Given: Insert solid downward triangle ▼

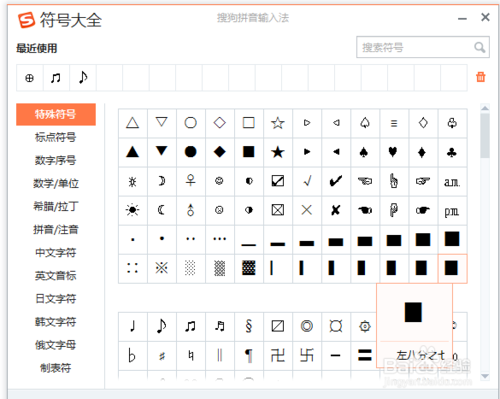Looking at the screenshot, I should [162, 152].
